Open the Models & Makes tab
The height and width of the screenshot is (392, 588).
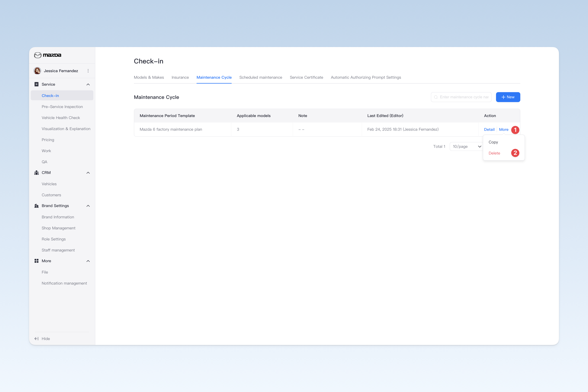pos(149,77)
